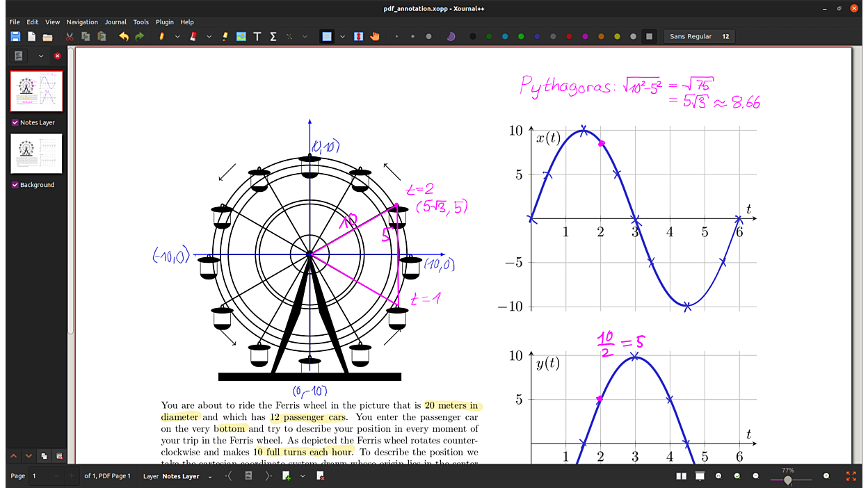Open the Journal menu
Viewport: 868px width, 488px height.
pos(115,22)
